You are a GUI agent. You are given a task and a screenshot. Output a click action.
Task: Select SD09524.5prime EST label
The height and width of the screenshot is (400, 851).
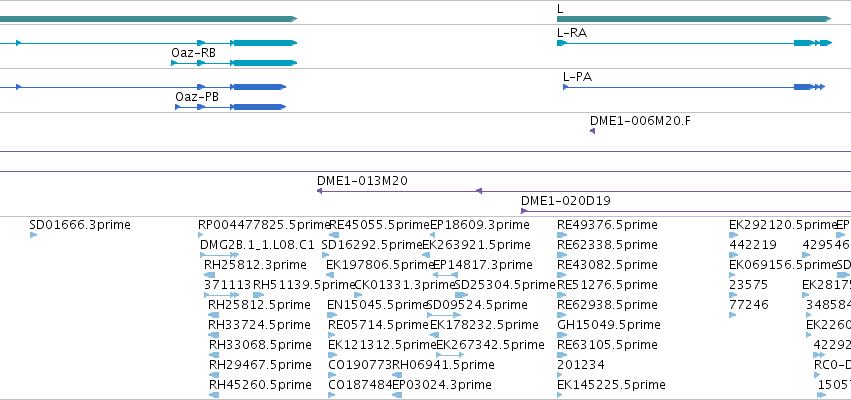click(x=478, y=305)
